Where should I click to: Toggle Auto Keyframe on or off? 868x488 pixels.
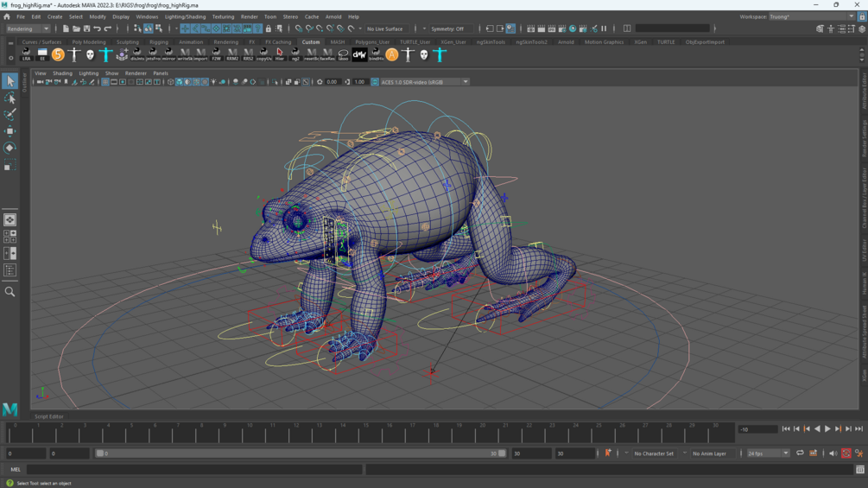[x=846, y=453]
